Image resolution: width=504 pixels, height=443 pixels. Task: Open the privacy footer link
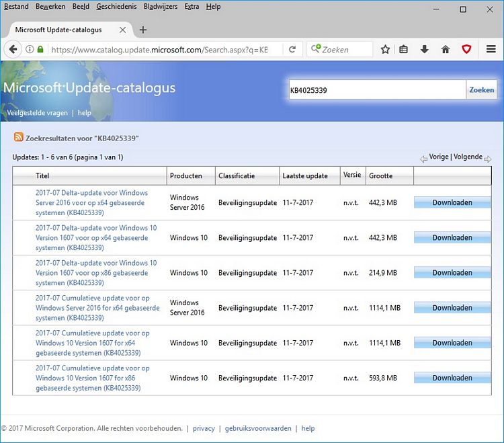click(x=204, y=428)
